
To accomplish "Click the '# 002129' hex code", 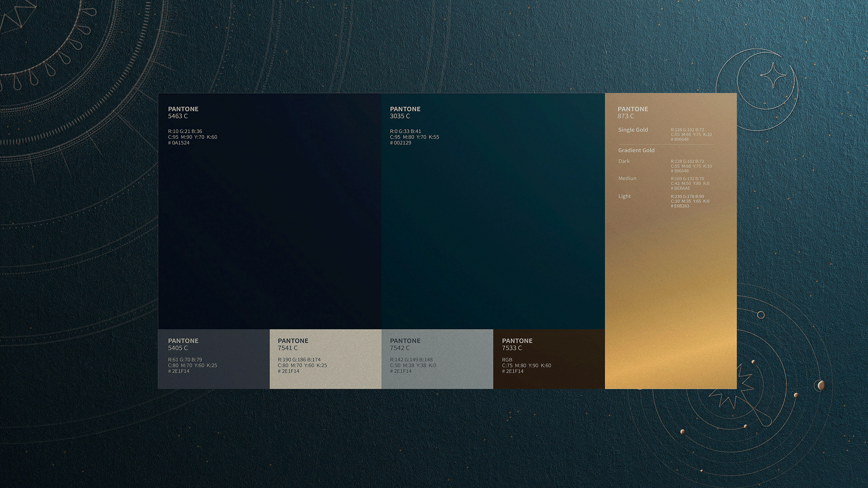I will 401,143.
